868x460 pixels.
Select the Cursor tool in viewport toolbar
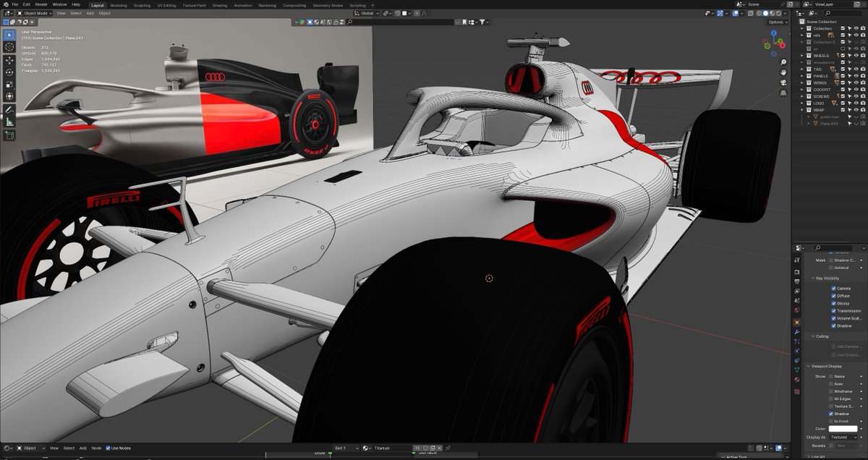(9, 47)
